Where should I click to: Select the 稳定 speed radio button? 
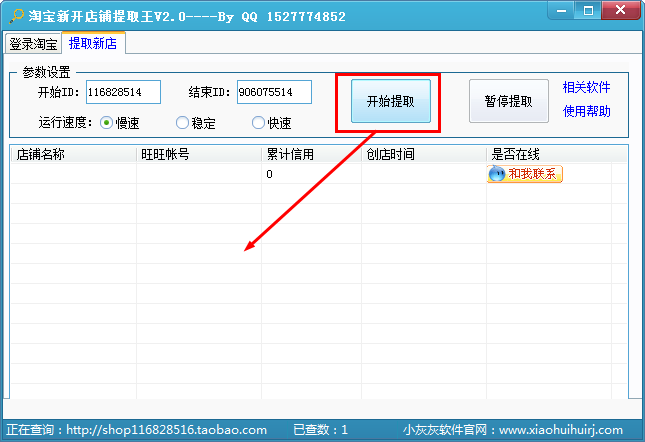(x=182, y=123)
